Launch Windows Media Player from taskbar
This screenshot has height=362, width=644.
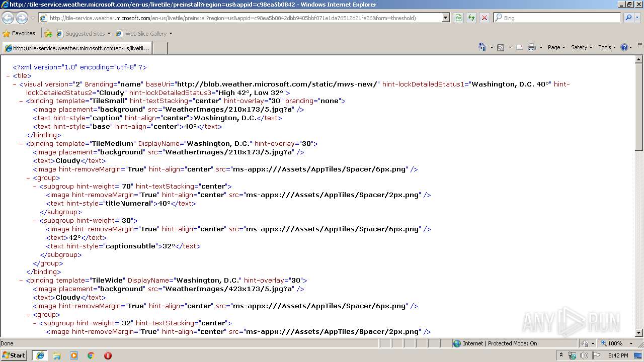pos(74,355)
